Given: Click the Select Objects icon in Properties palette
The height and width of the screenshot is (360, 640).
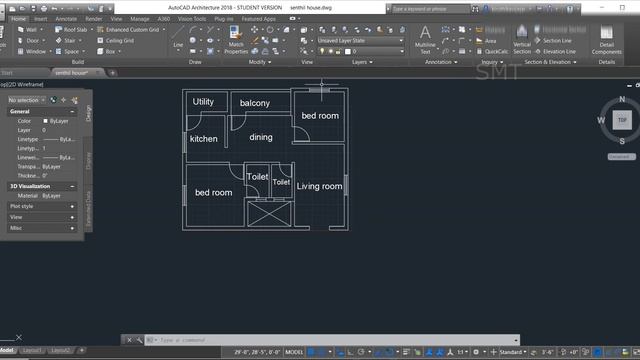Looking at the screenshot, I should (x=64, y=100).
